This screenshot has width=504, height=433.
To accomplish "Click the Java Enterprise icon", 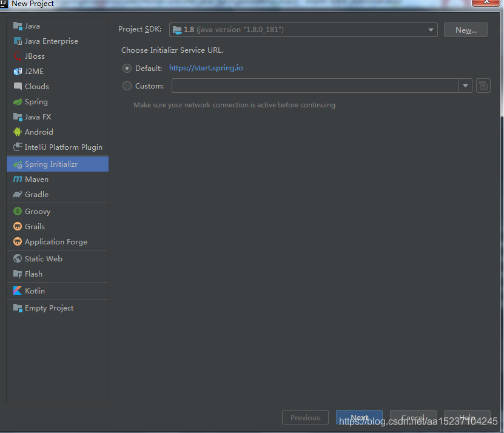I will point(18,41).
